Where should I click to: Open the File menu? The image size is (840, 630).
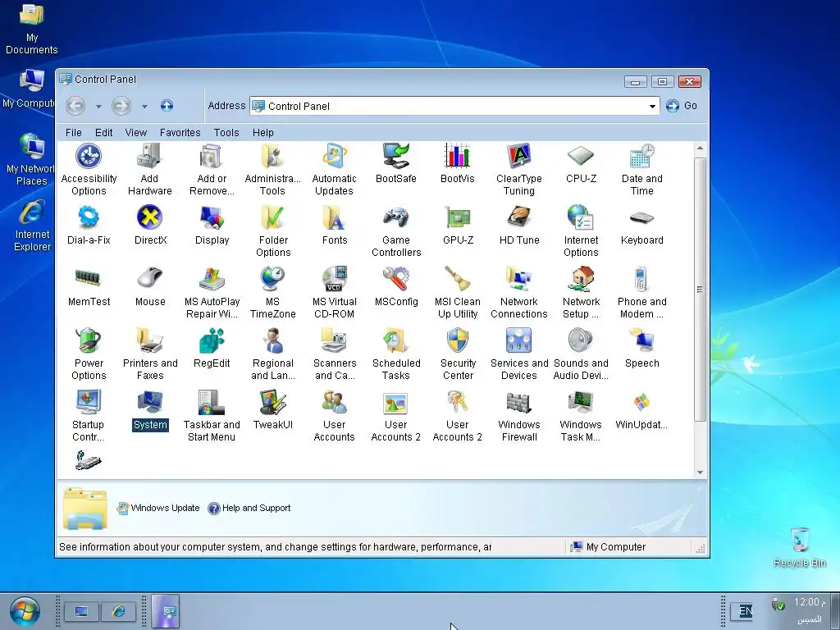73,132
